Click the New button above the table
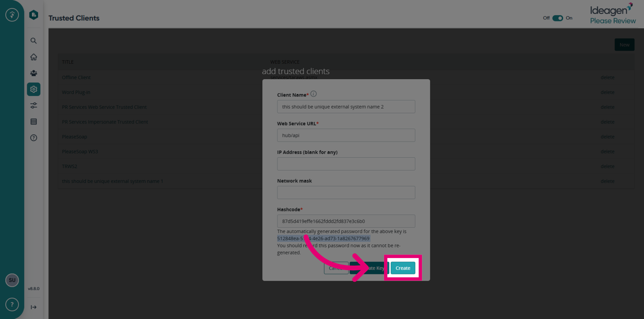Image resolution: width=644 pixels, height=319 pixels. pos(624,45)
